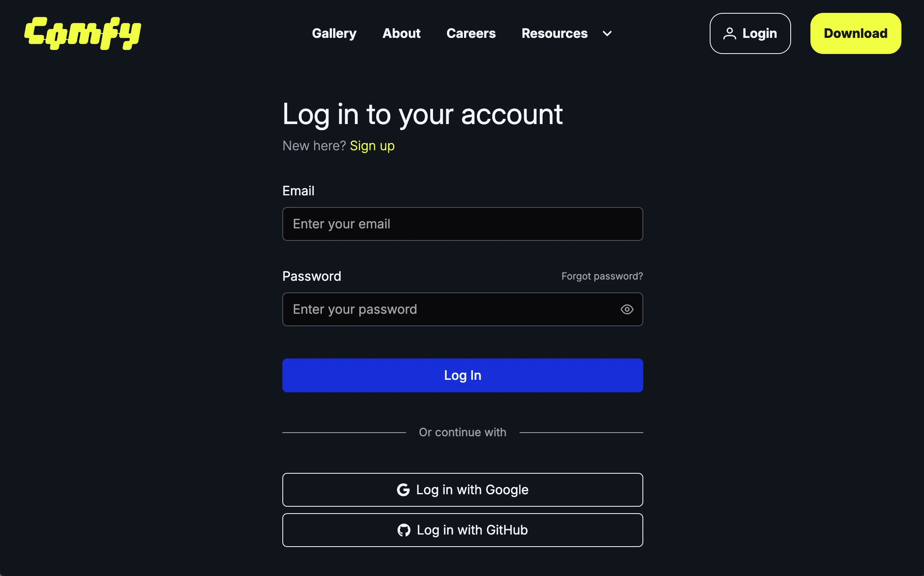Image resolution: width=924 pixels, height=576 pixels.
Task: Open the Forgot password link
Action: point(602,276)
